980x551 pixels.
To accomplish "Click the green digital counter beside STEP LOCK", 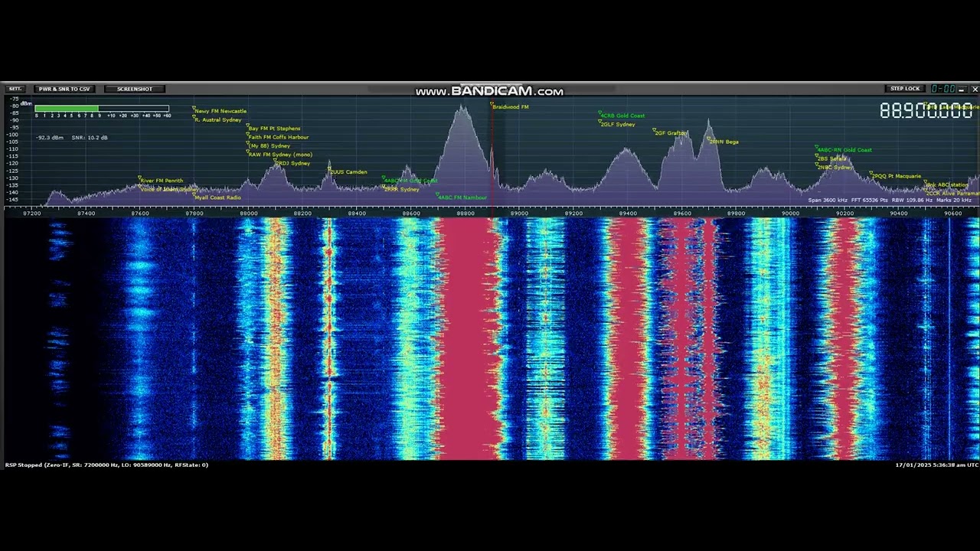I will click(942, 89).
